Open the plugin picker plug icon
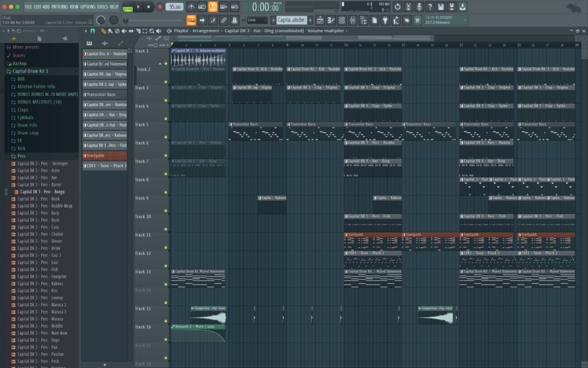This screenshot has width=588, height=368. (x=385, y=20)
